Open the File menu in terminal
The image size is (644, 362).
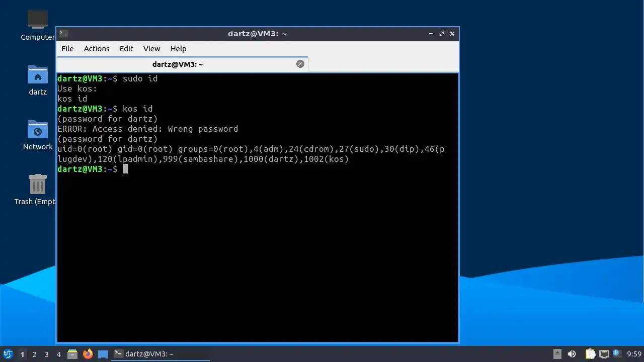click(67, 49)
